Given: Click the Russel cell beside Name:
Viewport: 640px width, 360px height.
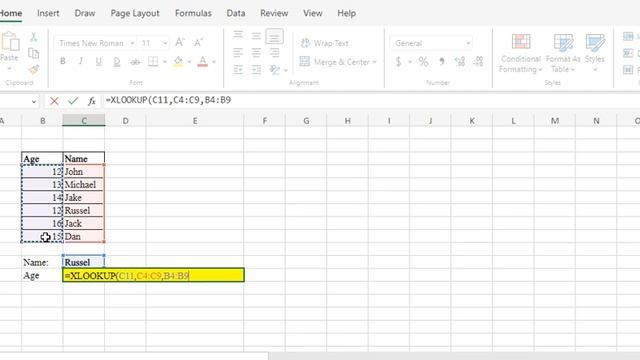Looking at the screenshot, I should (84, 262).
